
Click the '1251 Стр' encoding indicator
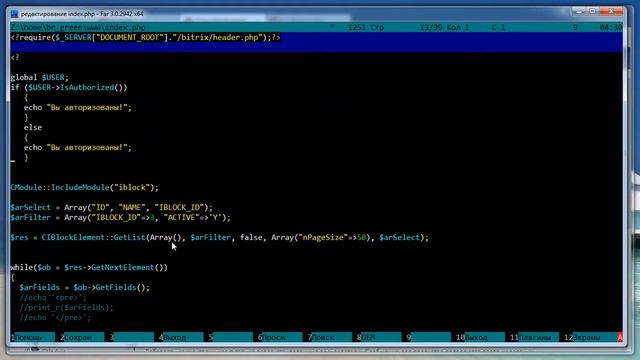pos(366,27)
